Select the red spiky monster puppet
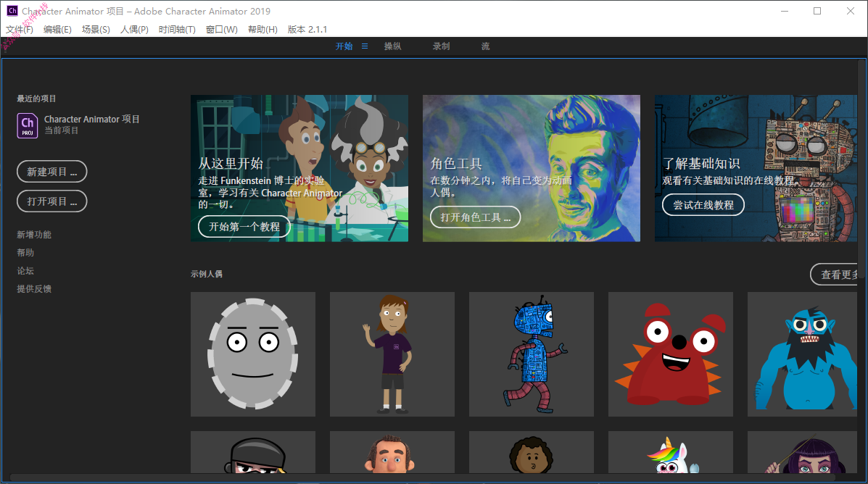868x484 pixels. coord(670,354)
